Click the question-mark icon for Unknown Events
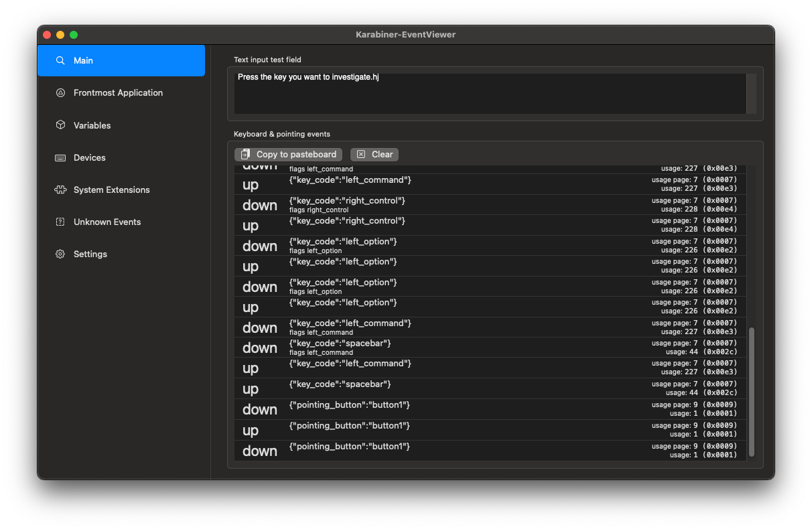The image size is (812, 529). click(60, 222)
